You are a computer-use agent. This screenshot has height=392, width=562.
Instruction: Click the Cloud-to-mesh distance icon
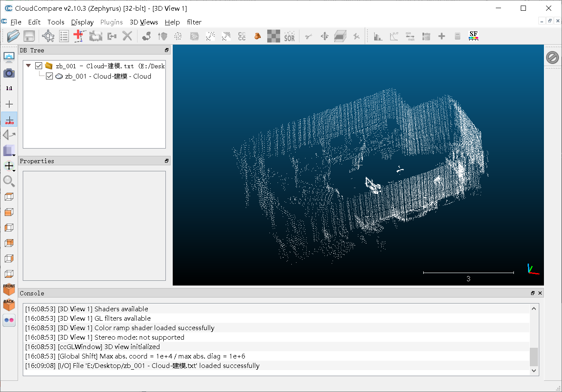[x=226, y=36]
